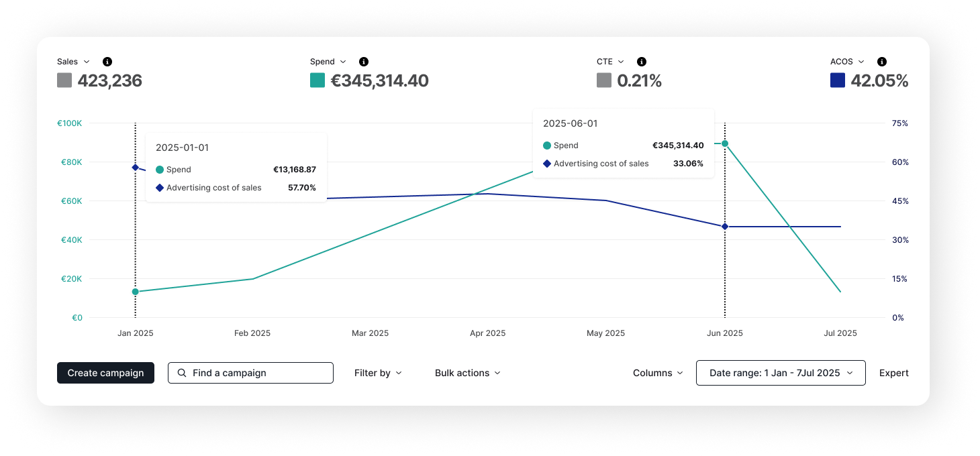Toggle the teal Spend series swatch
980x456 pixels.
pos(317,80)
